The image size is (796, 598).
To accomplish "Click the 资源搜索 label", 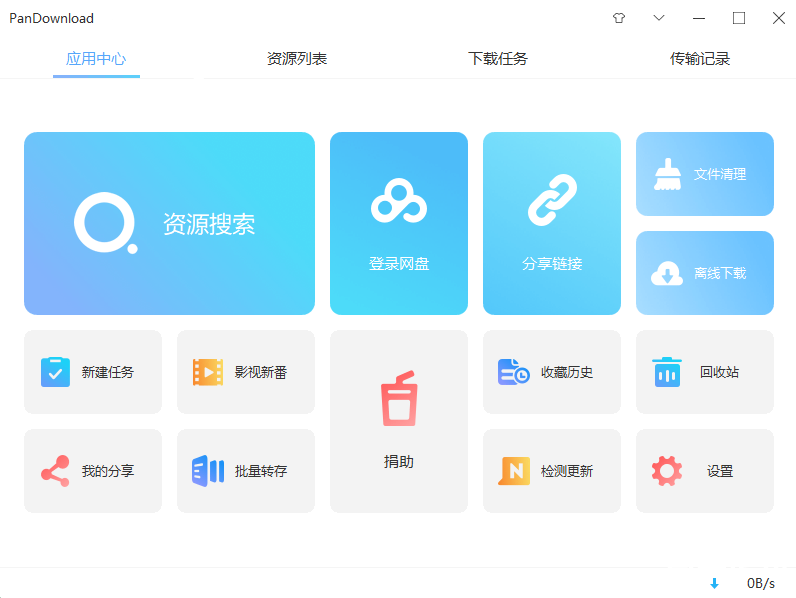I will pos(209,224).
